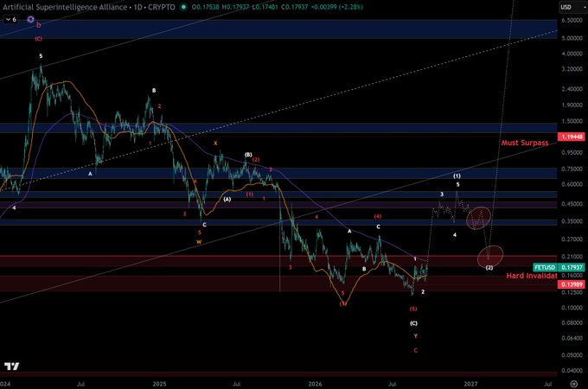This screenshot has height=389, width=588.
Task: Click the 0.04000 price axis value
Action: coord(572,371)
